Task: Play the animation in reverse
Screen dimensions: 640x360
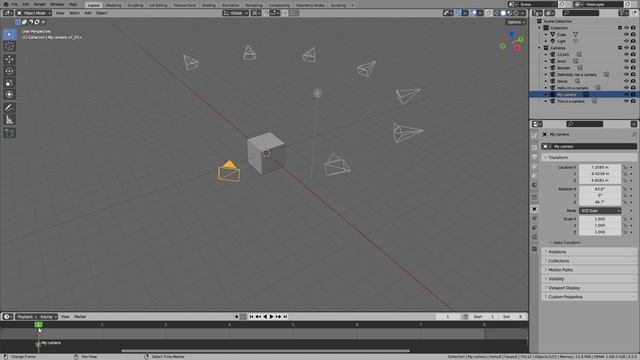Action: coord(265,317)
